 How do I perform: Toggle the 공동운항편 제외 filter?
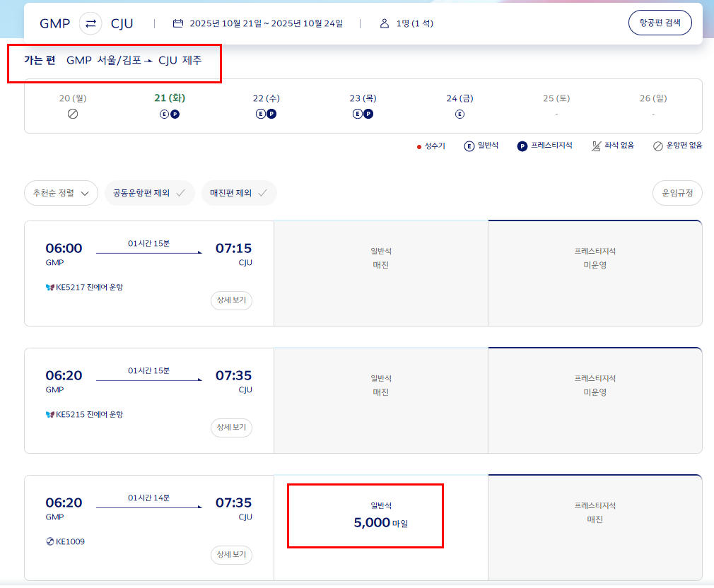(148, 192)
